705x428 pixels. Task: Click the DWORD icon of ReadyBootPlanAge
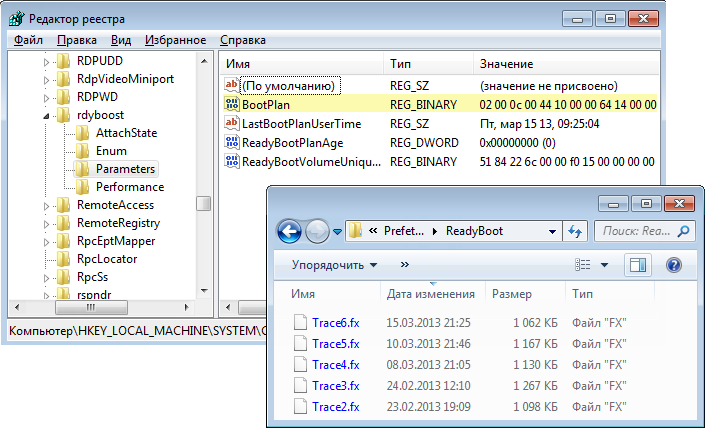[x=232, y=142]
